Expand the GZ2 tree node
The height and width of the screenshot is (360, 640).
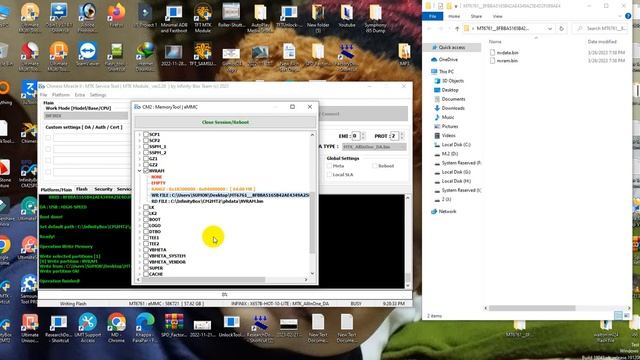140,164
